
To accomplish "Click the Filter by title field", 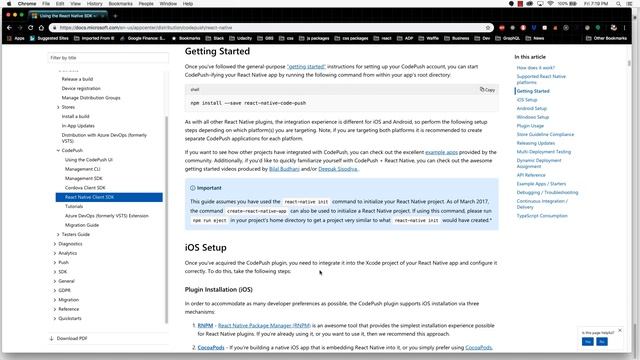I will pyautogui.click(x=108, y=58).
